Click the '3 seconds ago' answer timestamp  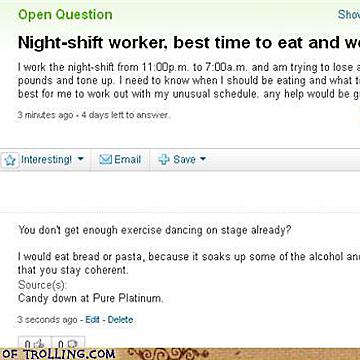pyautogui.click(x=47, y=320)
